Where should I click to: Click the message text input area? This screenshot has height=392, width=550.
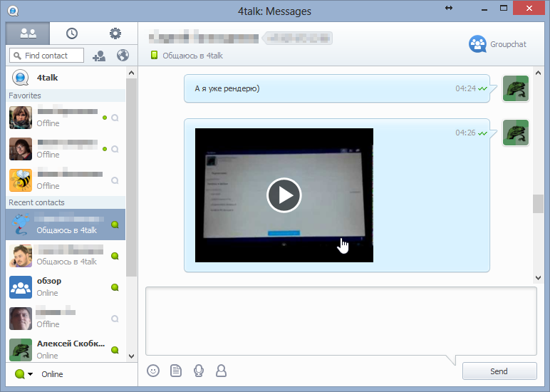(x=341, y=319)
